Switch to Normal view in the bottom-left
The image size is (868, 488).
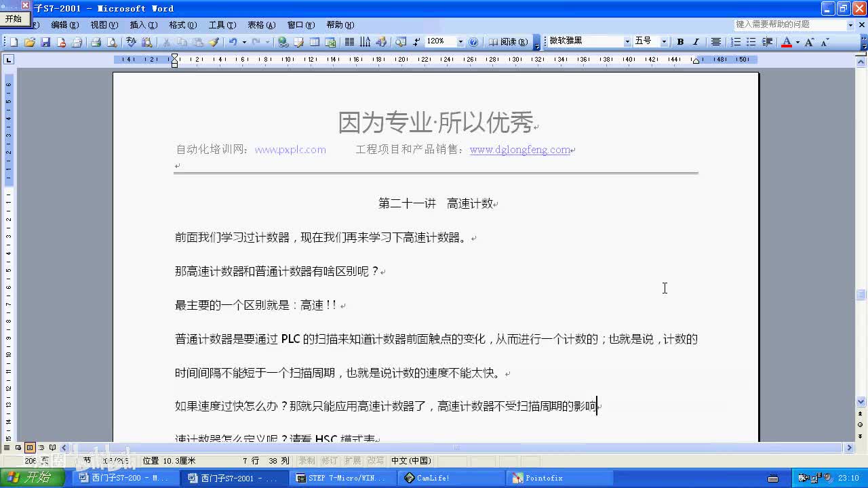point(7,447)
